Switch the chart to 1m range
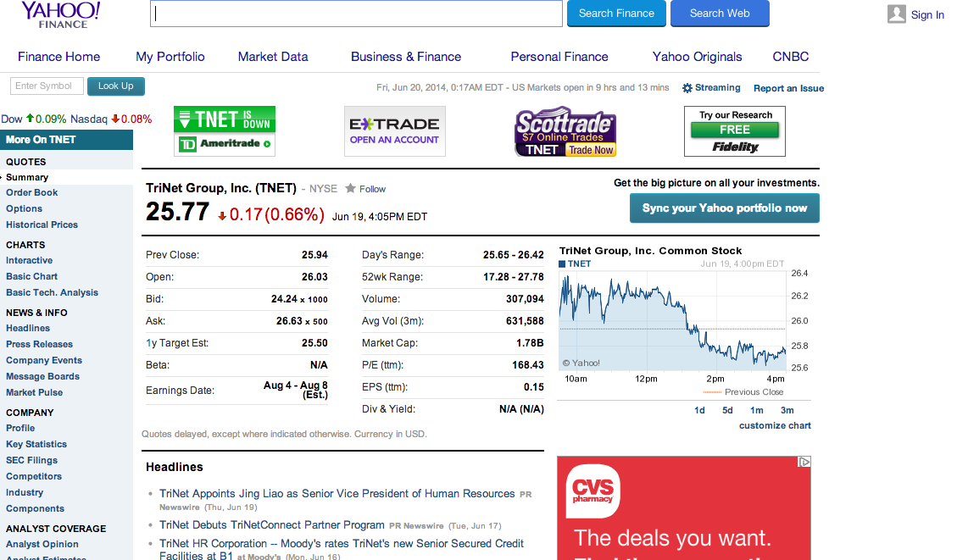The width and height of the screenshot is (957, 560). tap(757, 411)
